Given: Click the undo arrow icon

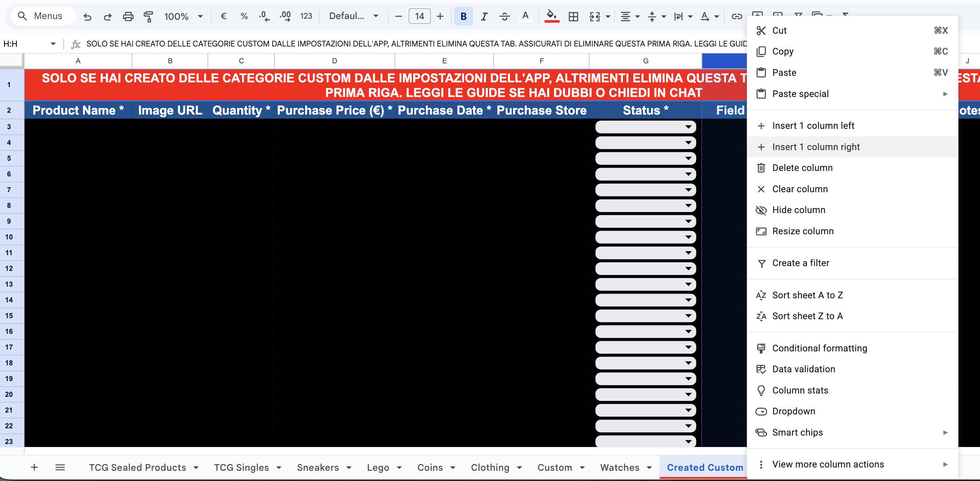Looking at the screenshot, I should pyautogui.click(x=87, y=16).
